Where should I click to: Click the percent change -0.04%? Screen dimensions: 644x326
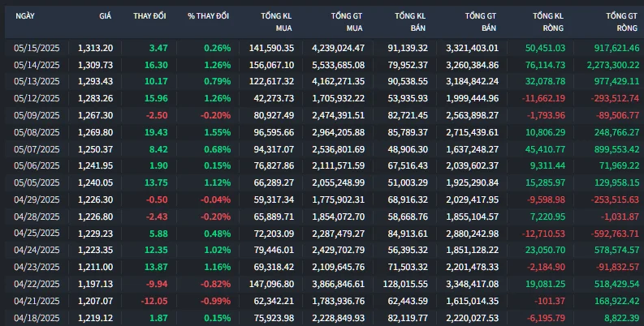pos(216,199)
